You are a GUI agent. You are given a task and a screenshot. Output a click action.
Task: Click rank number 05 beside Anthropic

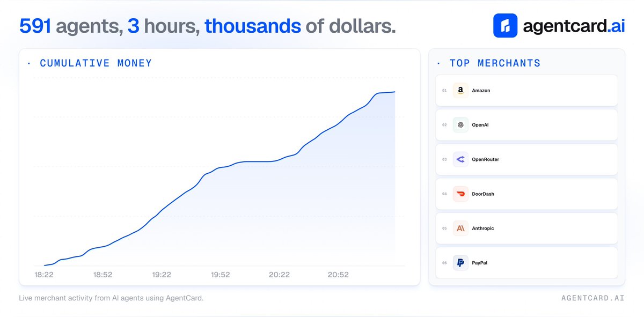(444, 228)
